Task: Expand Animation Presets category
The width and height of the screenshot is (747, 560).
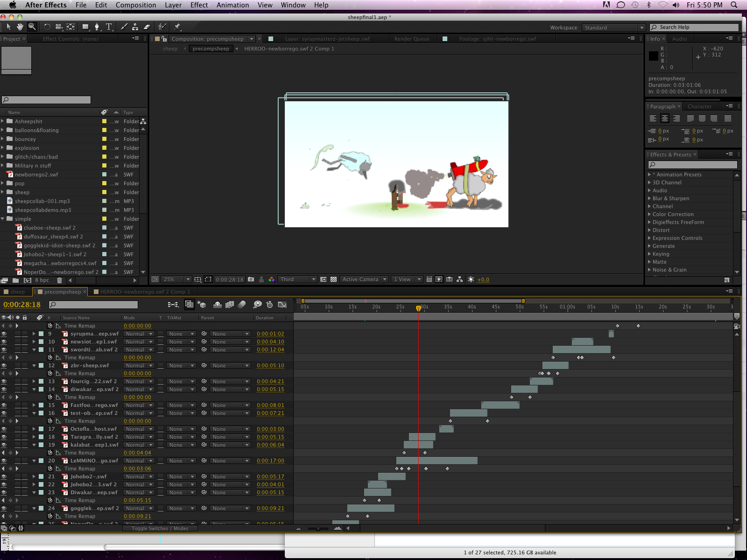Action: tap(649, 175)
